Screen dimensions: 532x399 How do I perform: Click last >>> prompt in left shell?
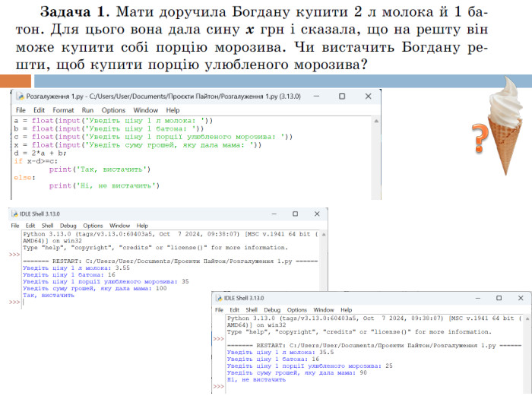14,302
